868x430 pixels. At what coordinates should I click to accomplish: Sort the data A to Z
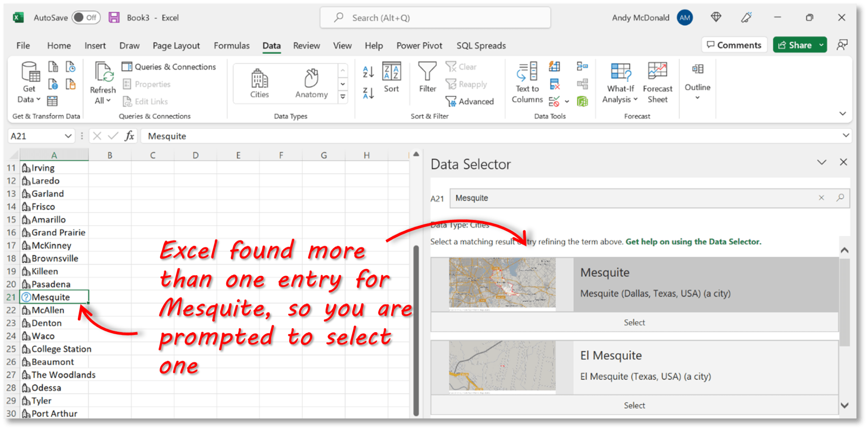pyautogui.click(x=368, y=72)
